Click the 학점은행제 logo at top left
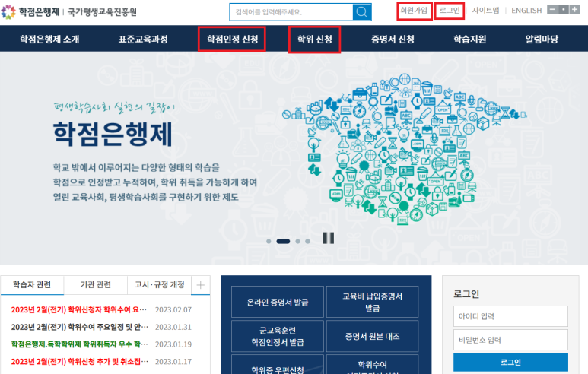The height and width of the screenshot is (374, 588). click(x=30, y=12)
